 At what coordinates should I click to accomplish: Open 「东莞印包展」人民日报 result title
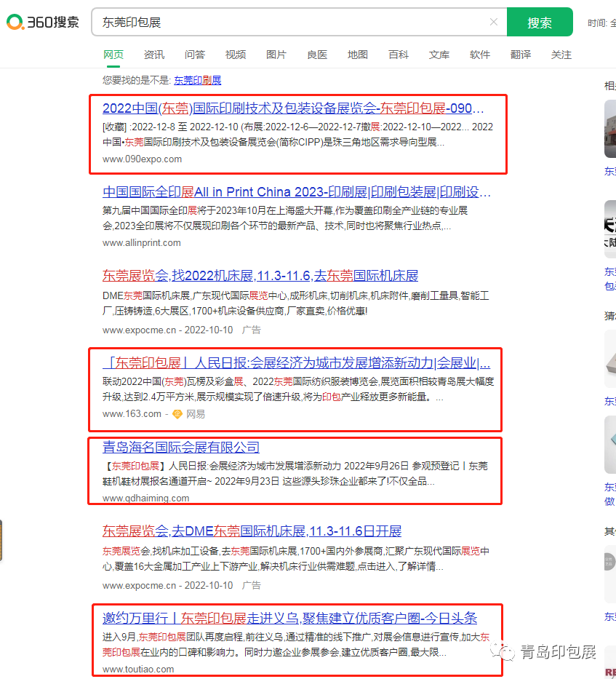[x=296, y=362]
